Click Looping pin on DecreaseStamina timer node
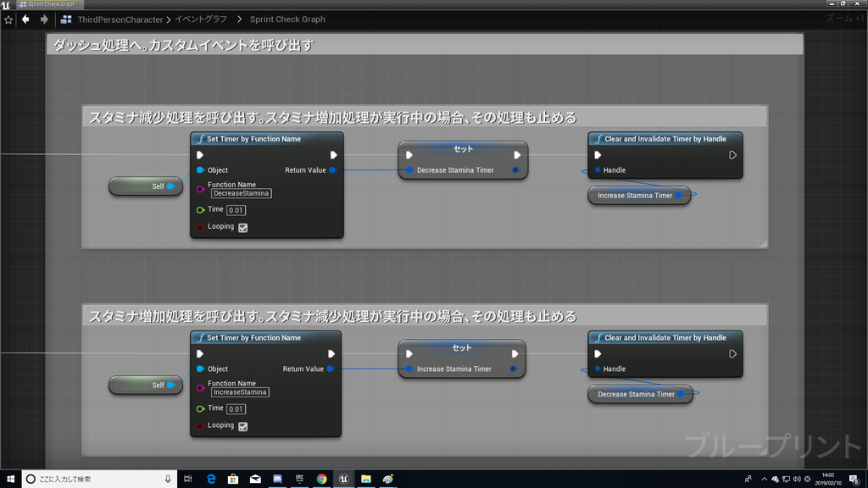This screenshot has height=488, width=868. click(200, 227)
